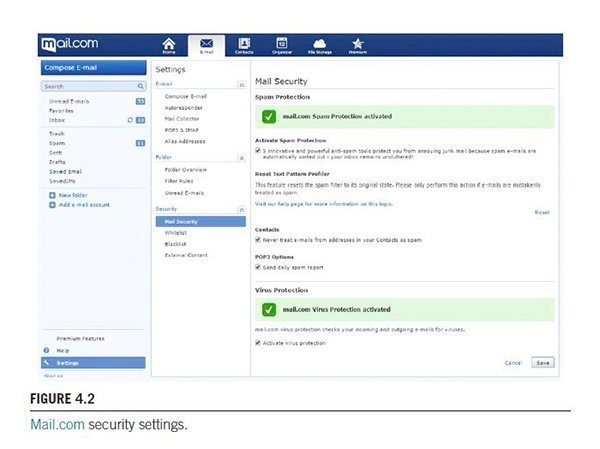
Task: Select Whitelist in Security settings
Action: 176,232
